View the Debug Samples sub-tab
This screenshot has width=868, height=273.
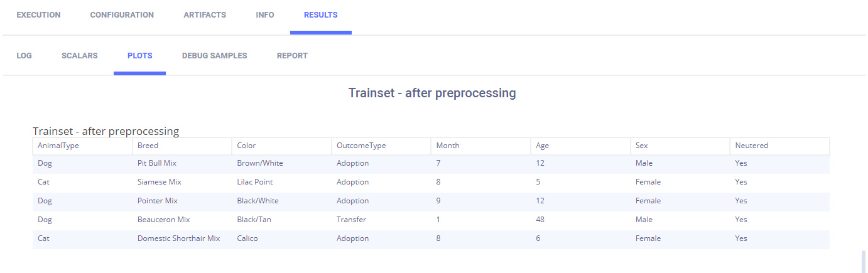pos(215,56)
